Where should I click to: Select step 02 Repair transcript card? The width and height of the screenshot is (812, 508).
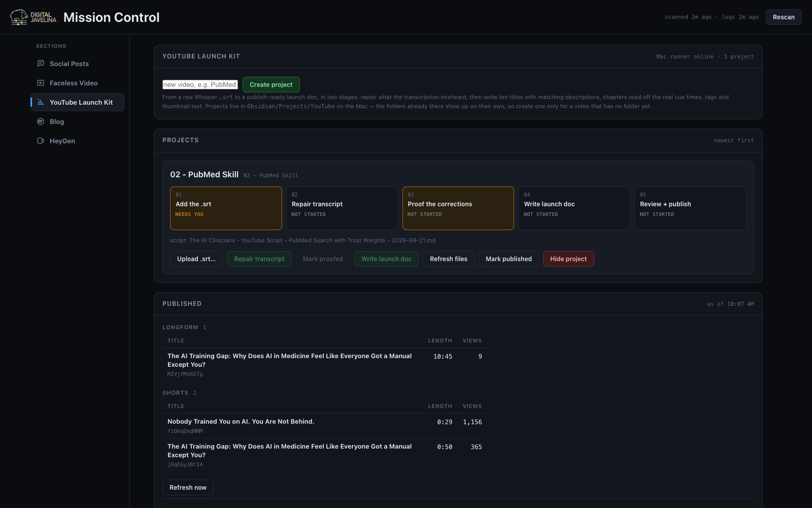[342, 208]
